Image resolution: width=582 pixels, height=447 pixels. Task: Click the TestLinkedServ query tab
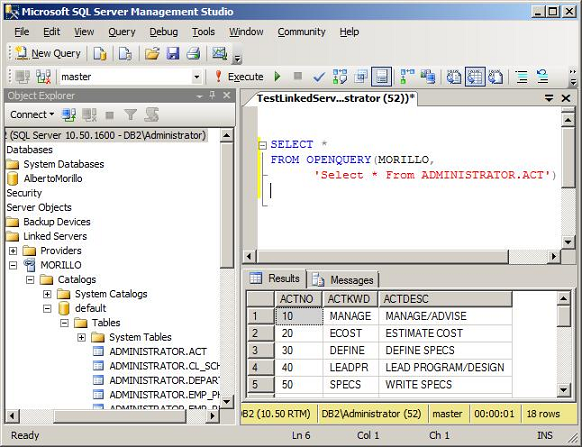click(335, 98)
